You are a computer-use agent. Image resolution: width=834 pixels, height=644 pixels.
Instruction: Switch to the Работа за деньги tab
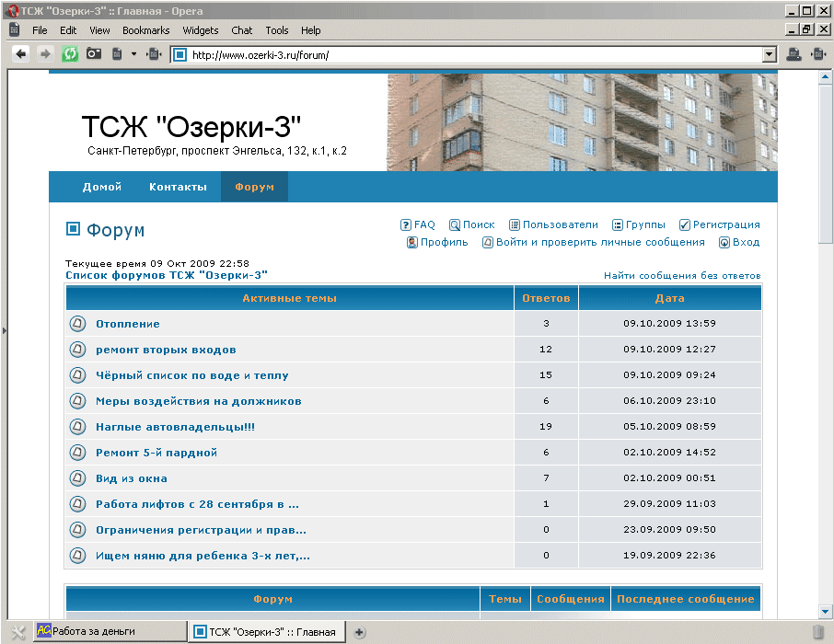pos(110,631)
